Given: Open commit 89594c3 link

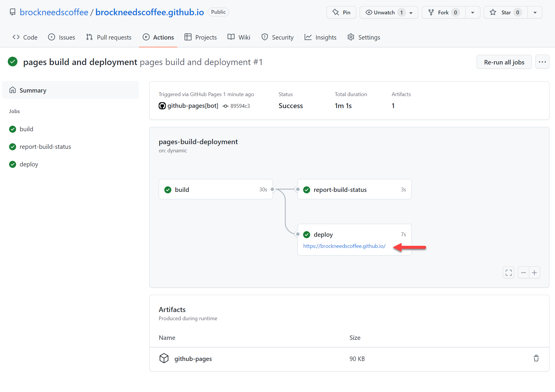Looking at the screenshot, I should pyautogui.click(x=240, y=106).
